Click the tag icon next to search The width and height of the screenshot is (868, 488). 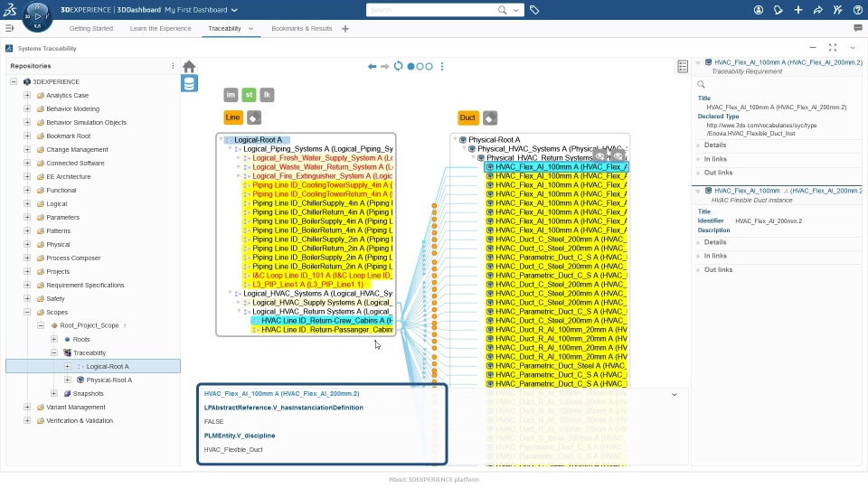(x=534, y=10)
